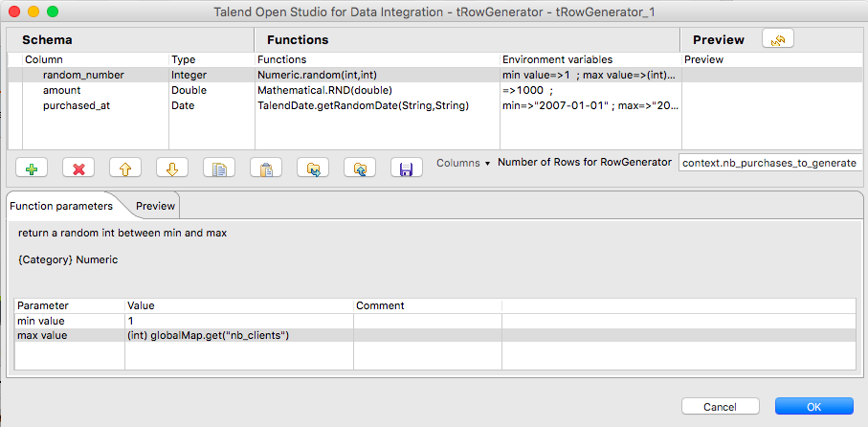Export schema to file icon

360,168
